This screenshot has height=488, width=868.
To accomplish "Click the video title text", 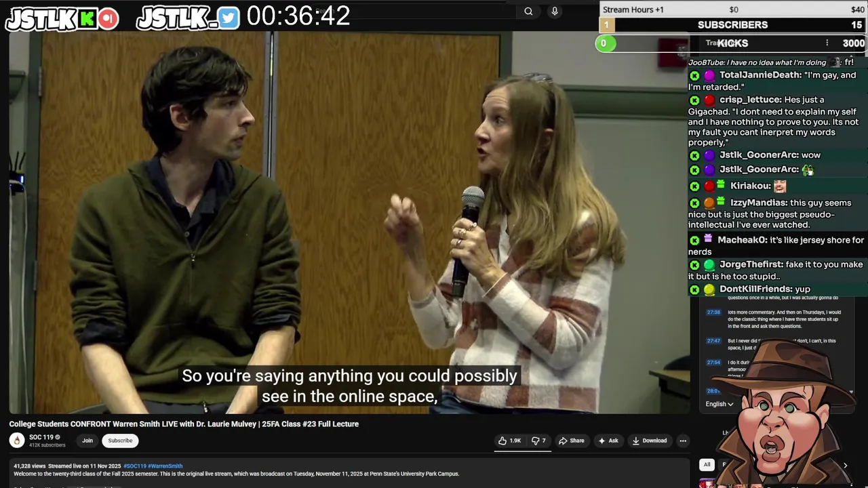I will tap(184, 424).
